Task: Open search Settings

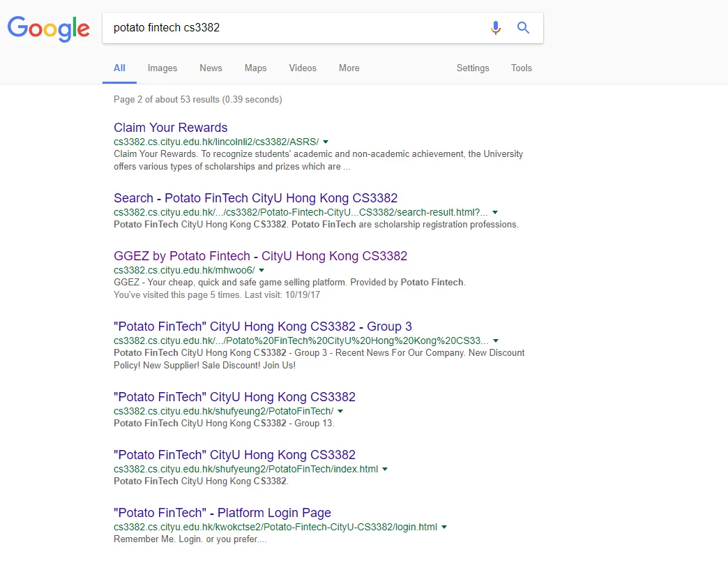Action: pyautogui.click(x=473, y=68)
